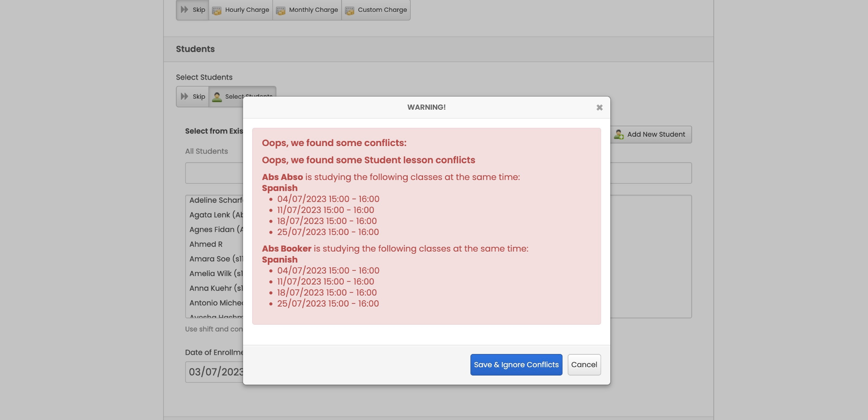Close the warning dialog with the X
The width and height of the screenshot is (868, 420).
click(599, 107)
